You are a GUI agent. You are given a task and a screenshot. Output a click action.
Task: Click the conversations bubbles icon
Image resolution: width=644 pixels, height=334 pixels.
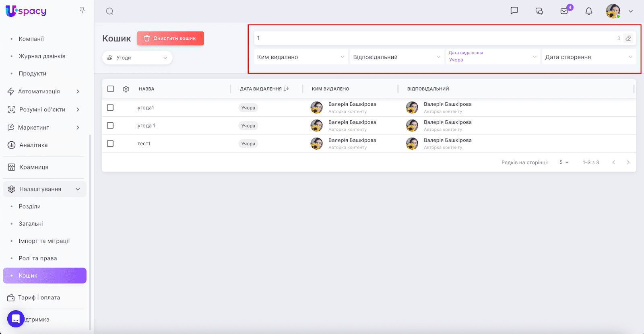point(539,11)
